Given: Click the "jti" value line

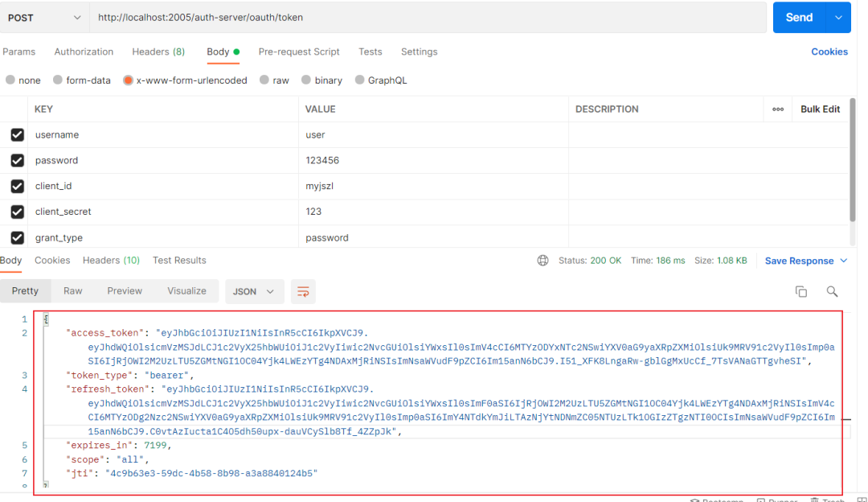Looking at the screenshot, I should (191, 473).
